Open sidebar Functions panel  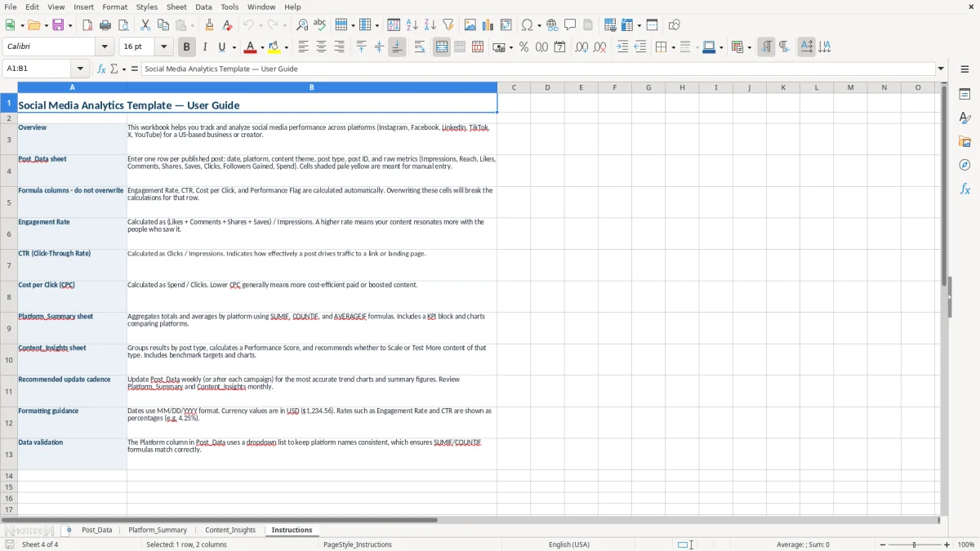[964, 189]
